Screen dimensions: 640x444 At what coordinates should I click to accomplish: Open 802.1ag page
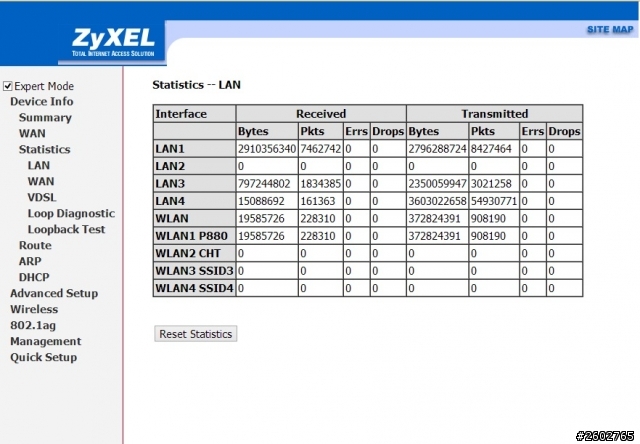pyautogui.click(x=33, y=325)
